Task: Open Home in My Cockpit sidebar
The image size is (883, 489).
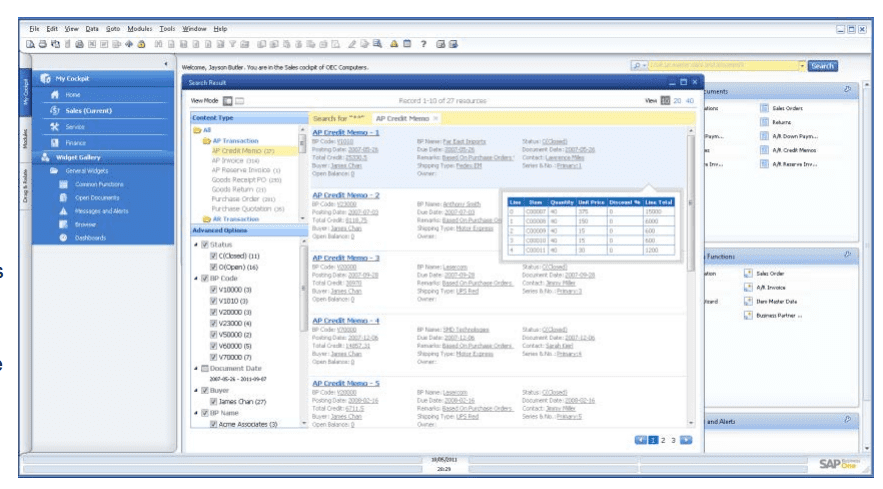Action: pos(73,95)
